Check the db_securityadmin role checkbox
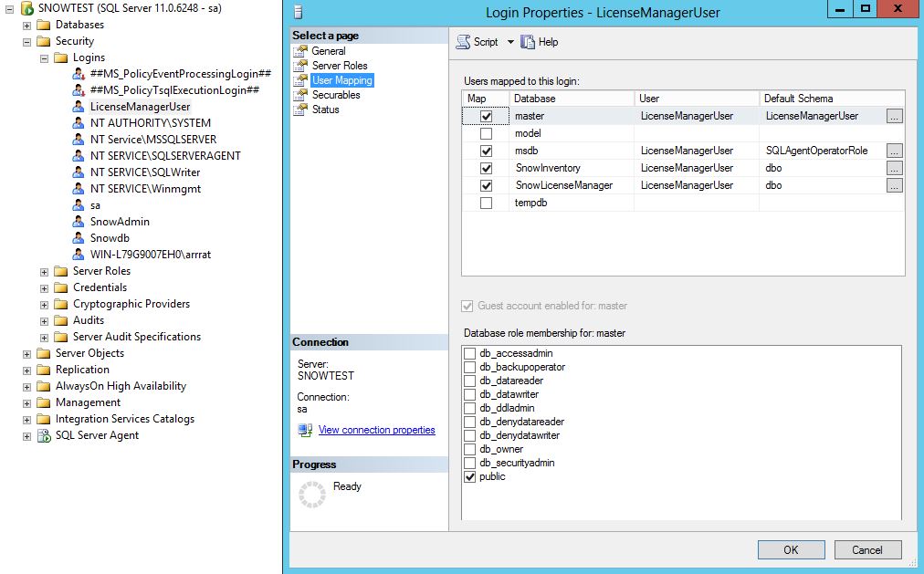 point(469,464)
